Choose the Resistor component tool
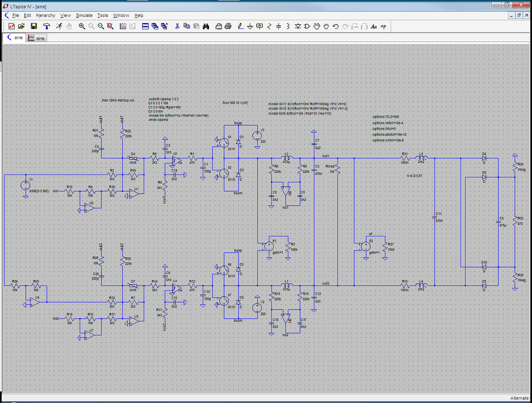This screenshot has height=403, width=532. (x=269, y=26)
